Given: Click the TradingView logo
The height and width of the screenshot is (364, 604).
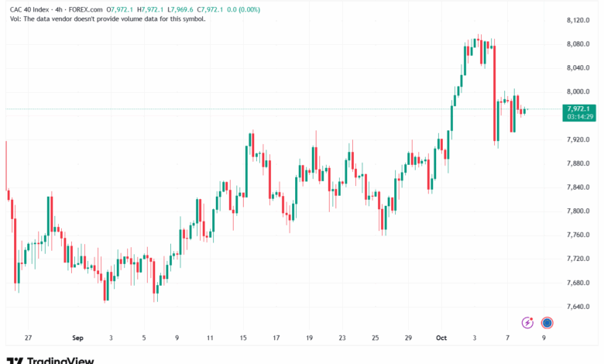Looking at the screenshot, I should (x=50, y=359).
